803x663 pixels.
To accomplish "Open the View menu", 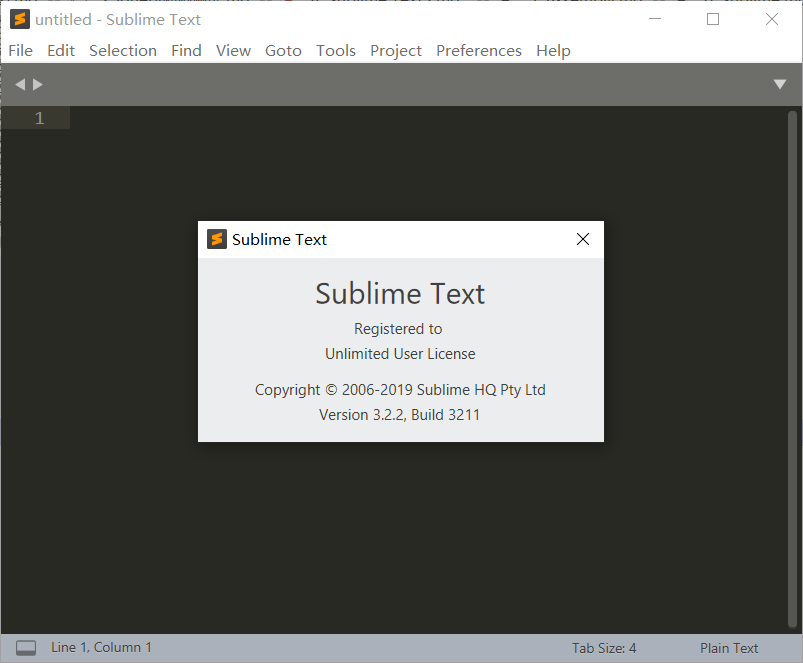I will (x=234, y=51).
